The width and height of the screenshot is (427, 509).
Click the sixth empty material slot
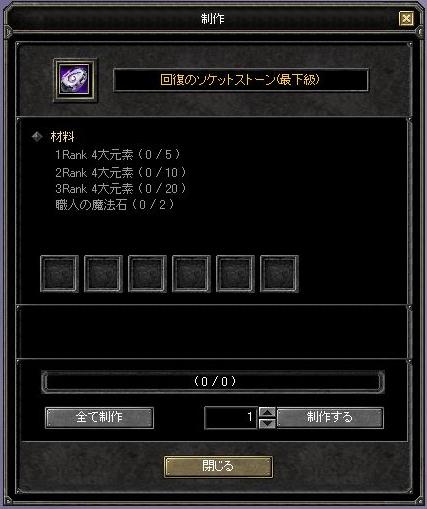279,274
